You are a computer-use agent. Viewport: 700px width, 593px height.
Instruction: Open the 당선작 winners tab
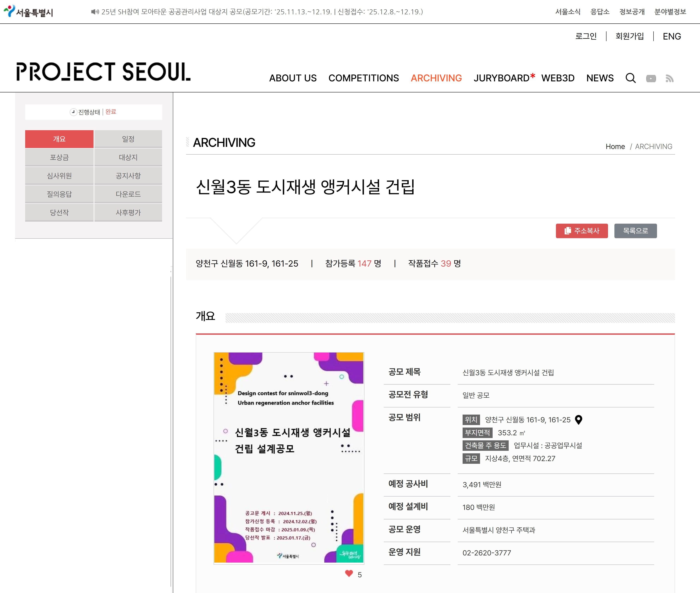pos(59,213)
